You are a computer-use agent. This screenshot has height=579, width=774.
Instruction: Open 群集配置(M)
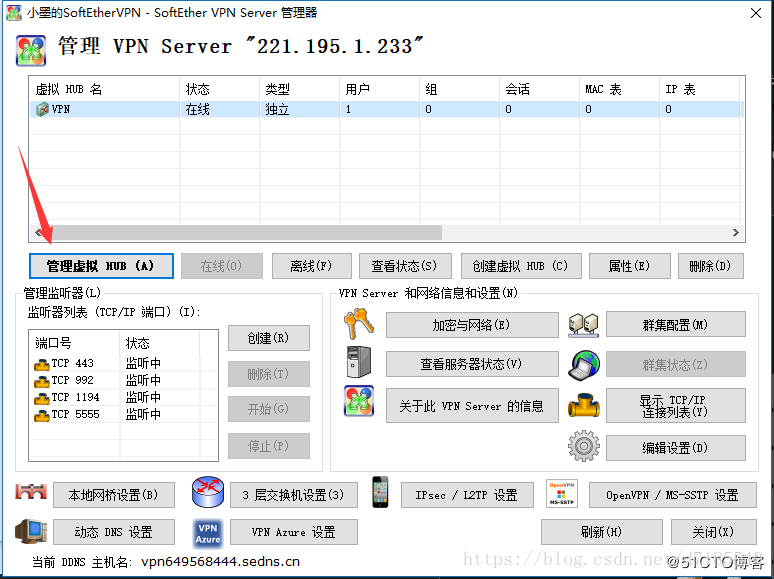pyautogui.click(x=675, y=324)
